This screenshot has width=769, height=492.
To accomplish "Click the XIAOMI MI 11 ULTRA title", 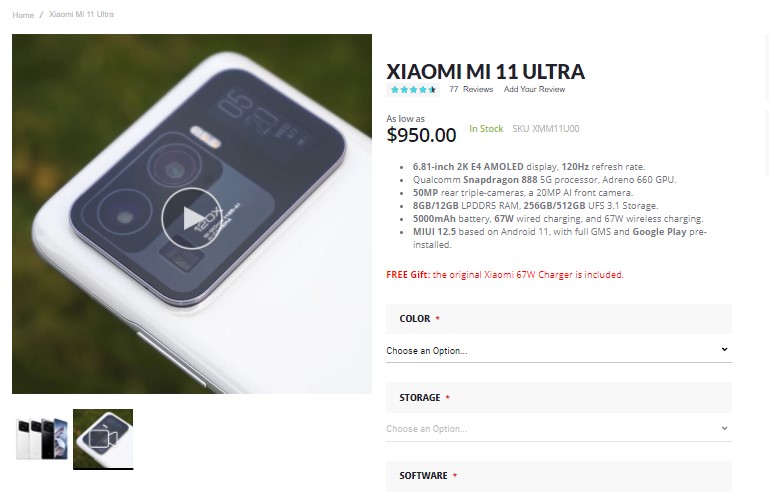I will [486, 72].
